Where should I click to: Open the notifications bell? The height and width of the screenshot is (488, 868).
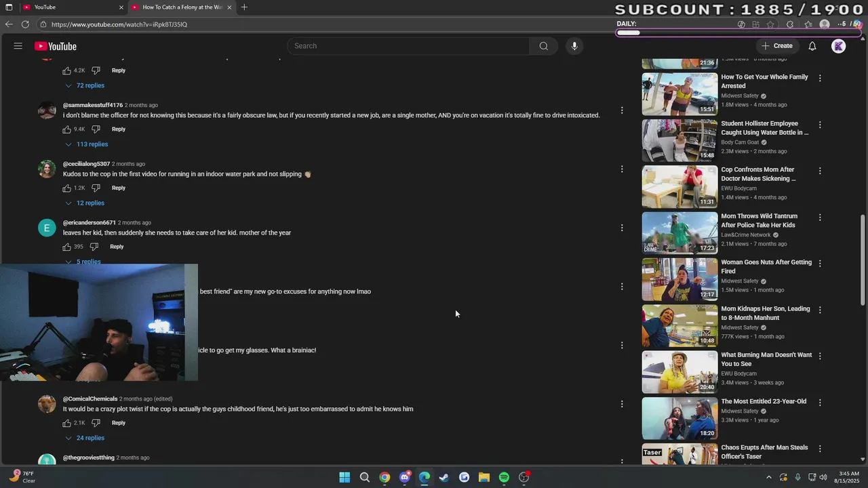pyautogui.click(x=812, y=46)
